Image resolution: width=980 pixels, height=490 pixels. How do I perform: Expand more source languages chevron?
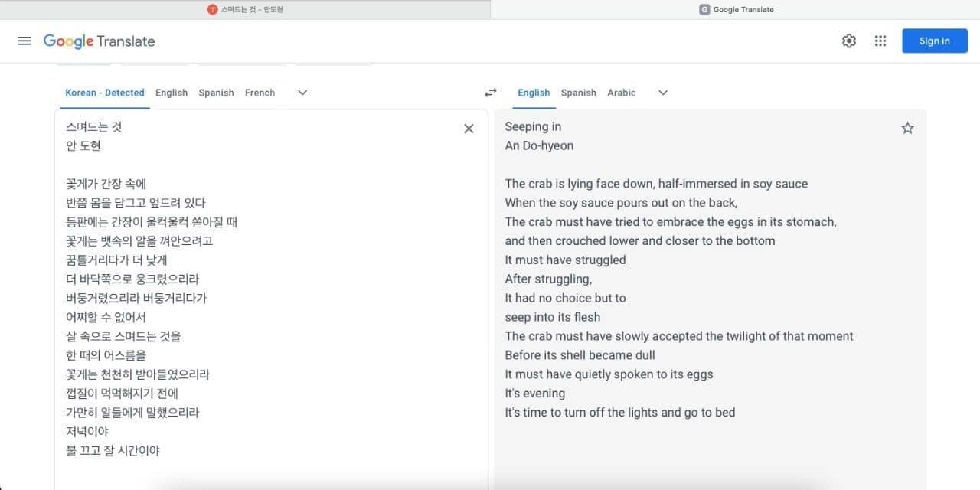(x=302, y=93)
